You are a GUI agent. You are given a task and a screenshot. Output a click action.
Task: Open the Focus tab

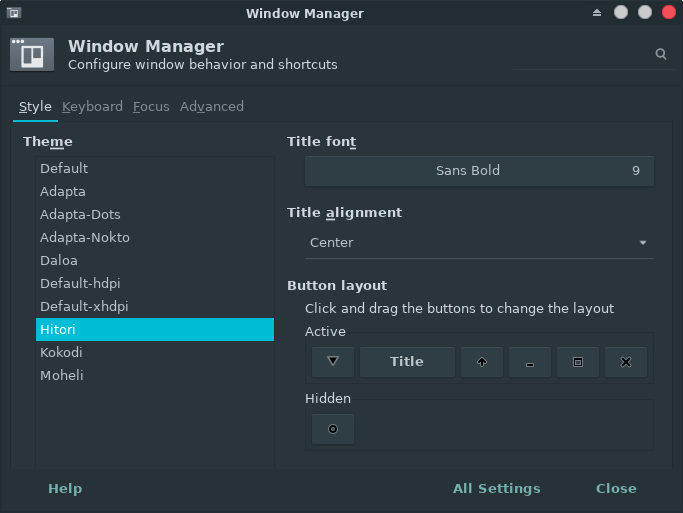tap(151, 107)
